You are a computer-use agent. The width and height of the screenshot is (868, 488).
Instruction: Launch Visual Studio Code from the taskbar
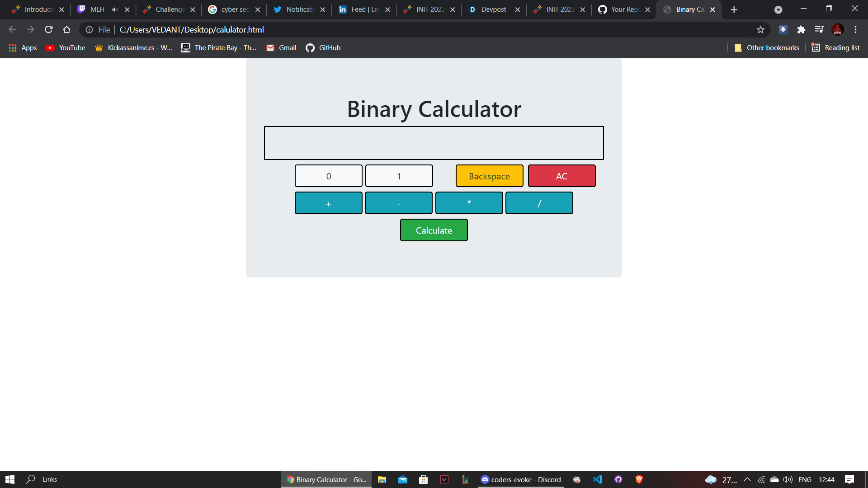coord(598,479)
